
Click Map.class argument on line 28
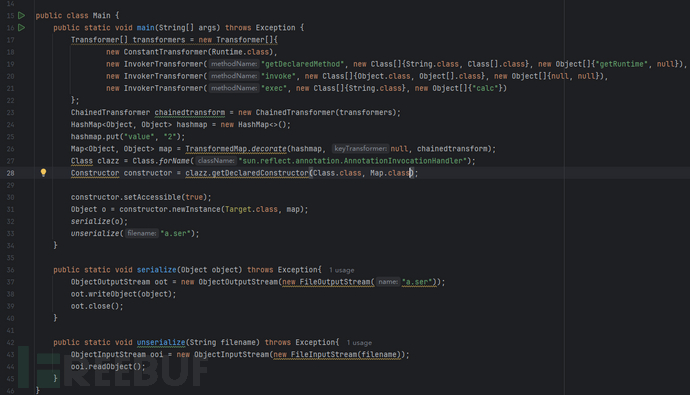(x=390, y=173)
